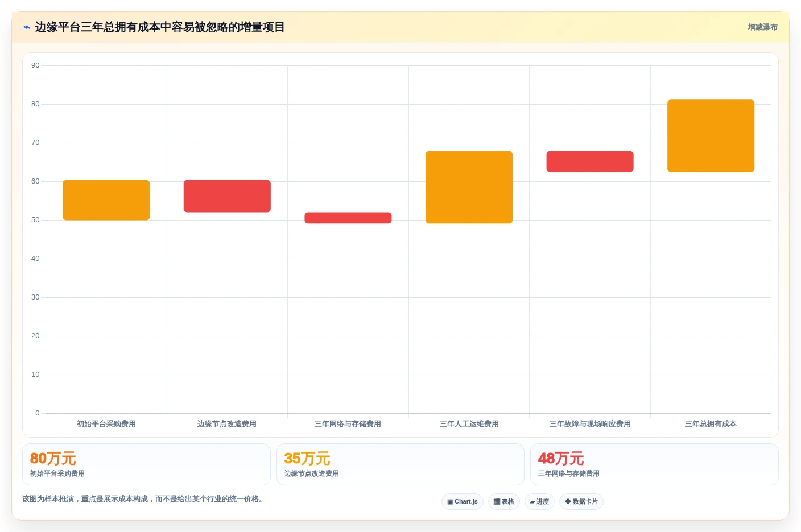Image resolution: width=801 pixels, height=532 pixels.
Task: Click the chart title 边缘平台三年总拥有成本中容易被忽略的增量项目
Action: pos(160,27)
